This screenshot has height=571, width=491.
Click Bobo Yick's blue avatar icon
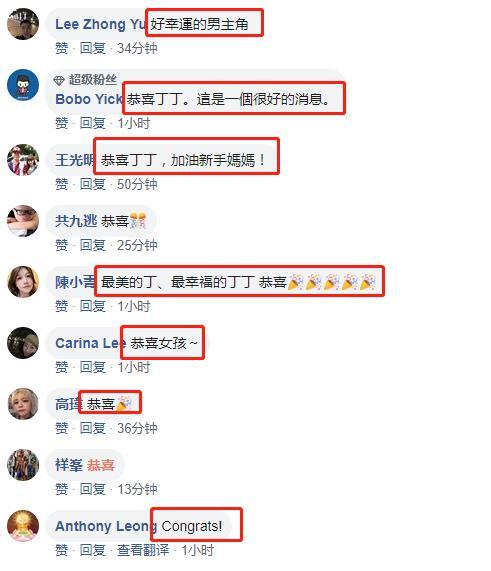(x=23, y=84)
